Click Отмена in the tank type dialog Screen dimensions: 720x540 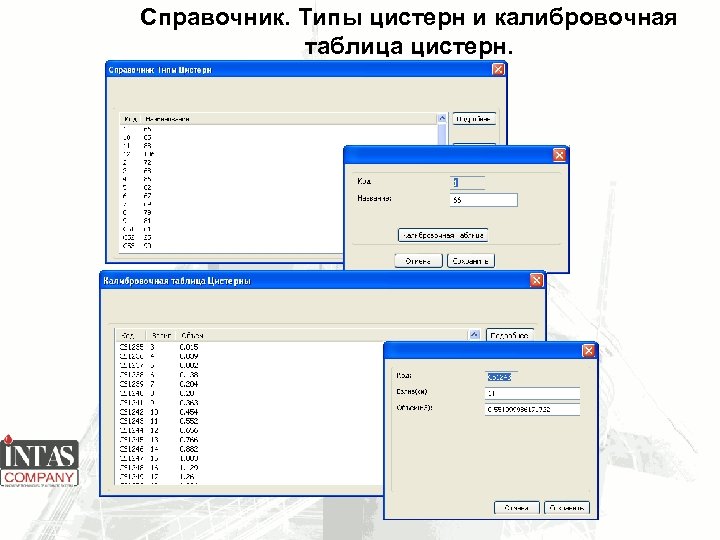pos(418,261)
